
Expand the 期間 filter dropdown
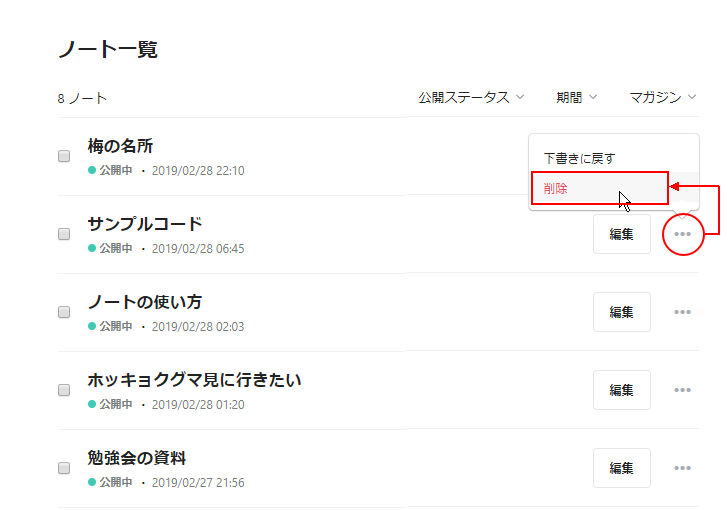click(577, 98)
